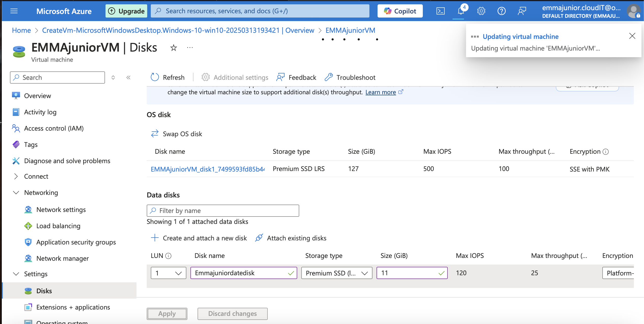Click the Upgrade button
This screenshot has width=644, height=324.
pyautogui.click(x=126, y=11)
